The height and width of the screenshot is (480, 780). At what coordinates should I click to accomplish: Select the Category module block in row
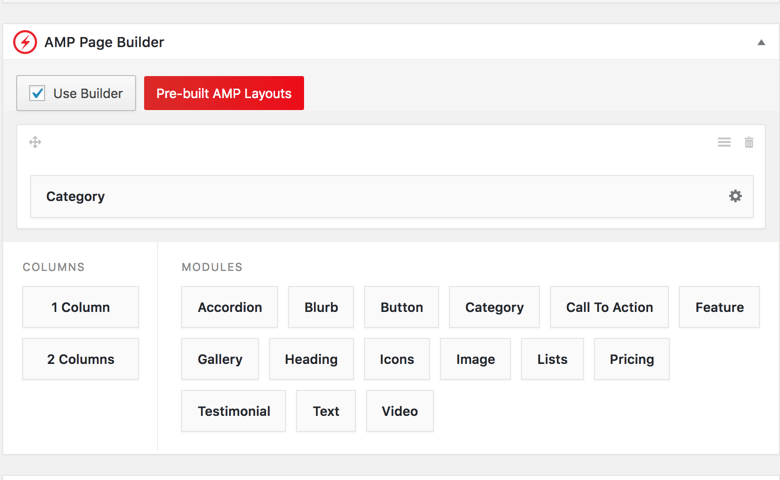(392, 196)
